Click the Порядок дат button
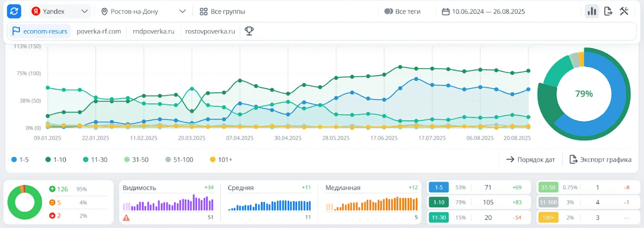 pos(531,160)
